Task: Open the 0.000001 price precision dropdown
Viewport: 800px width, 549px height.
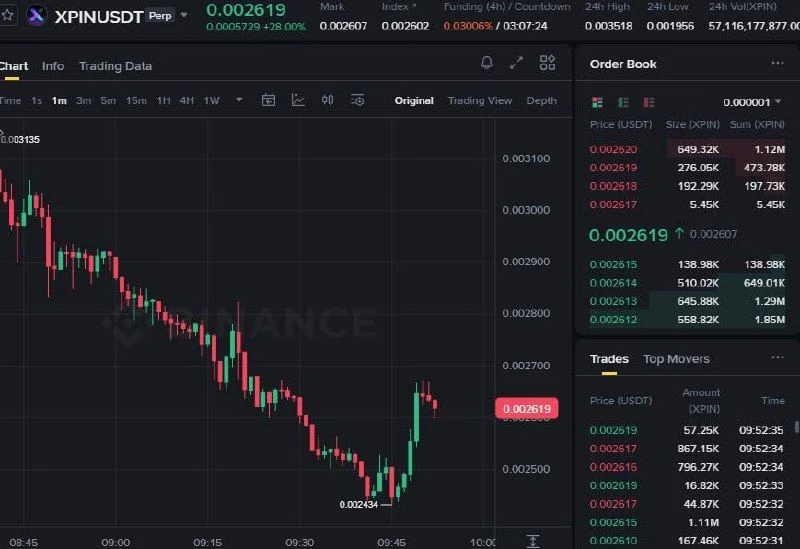Action: 752,103
